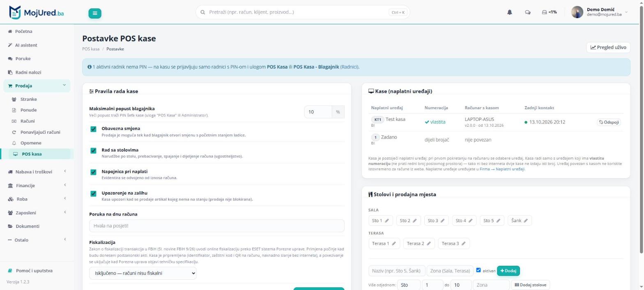The image size is (644, 290).
Task: Click the user avatar photo
Action: point(577,12)
